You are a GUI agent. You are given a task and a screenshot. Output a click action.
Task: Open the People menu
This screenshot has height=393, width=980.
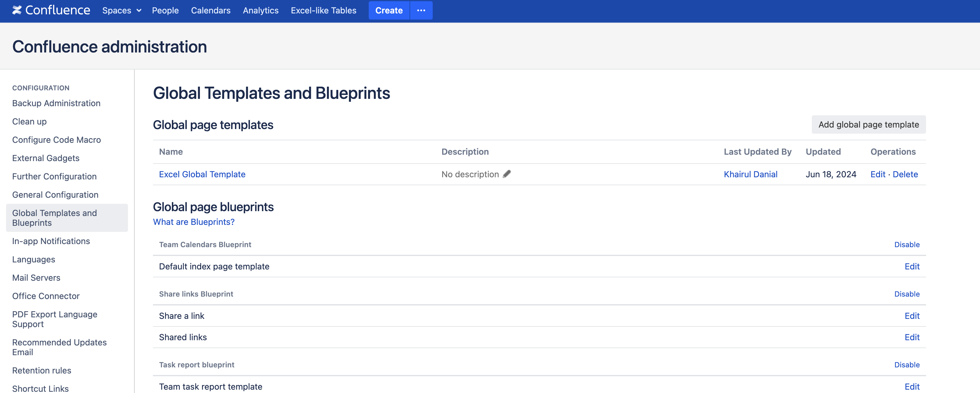(x=165, y=10)
